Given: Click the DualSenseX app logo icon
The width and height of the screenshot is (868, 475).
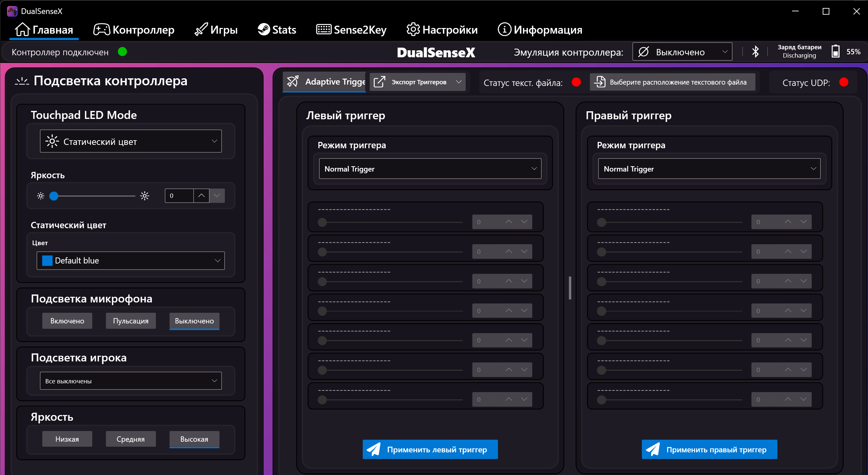Looking at the screenshot, I should pyautogui.click(x=12, y=11).
